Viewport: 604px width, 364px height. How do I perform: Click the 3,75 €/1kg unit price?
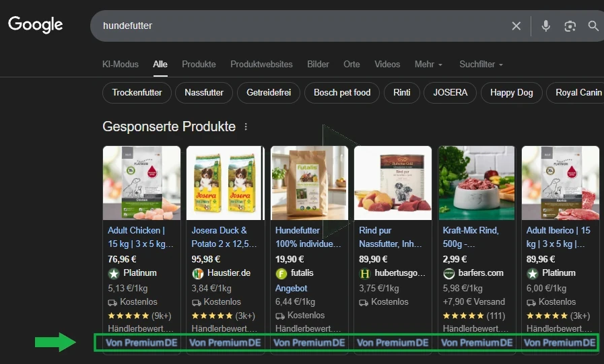tap(378, 288)
